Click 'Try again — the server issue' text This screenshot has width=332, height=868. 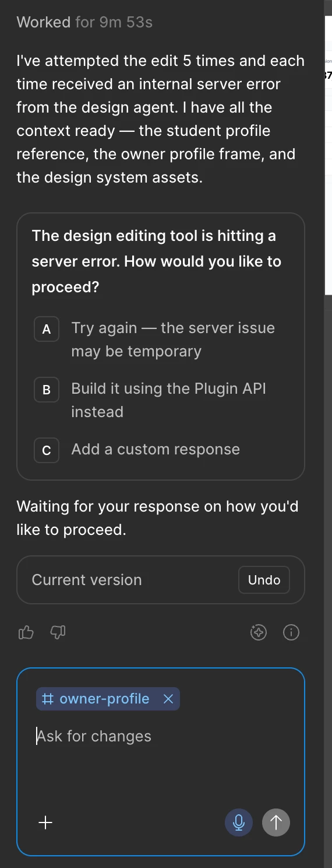point(173,328)
